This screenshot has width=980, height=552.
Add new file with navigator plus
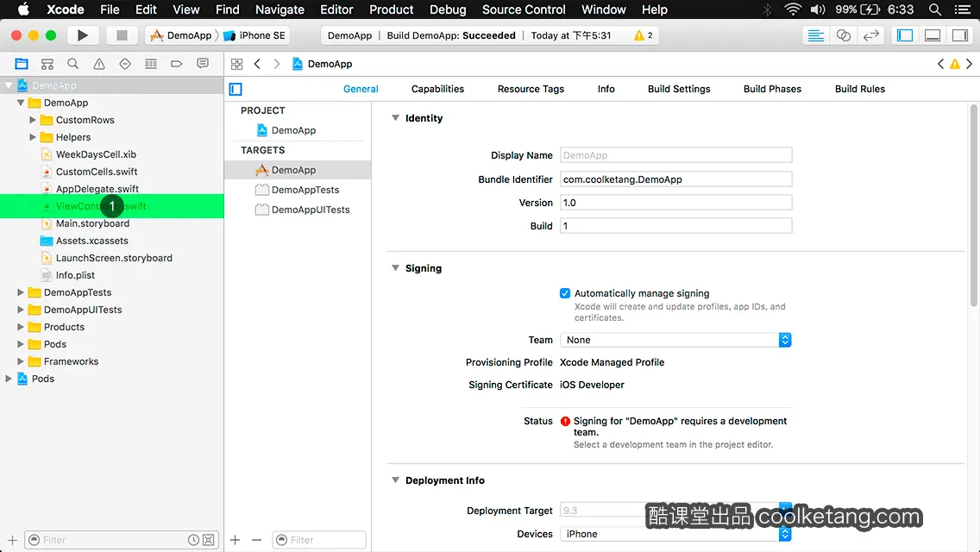(12, 540)
